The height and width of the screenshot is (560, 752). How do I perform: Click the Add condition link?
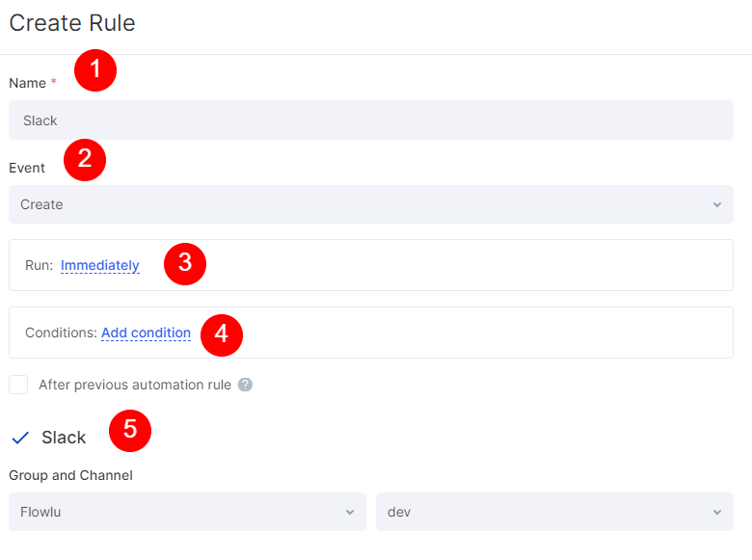coord(146,333)
